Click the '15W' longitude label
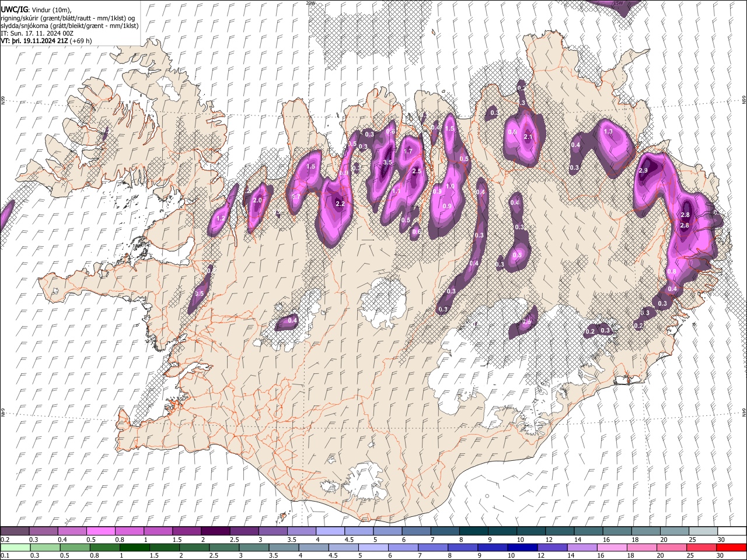The height and width of the screenshot is (560, 747). [618, 3]
